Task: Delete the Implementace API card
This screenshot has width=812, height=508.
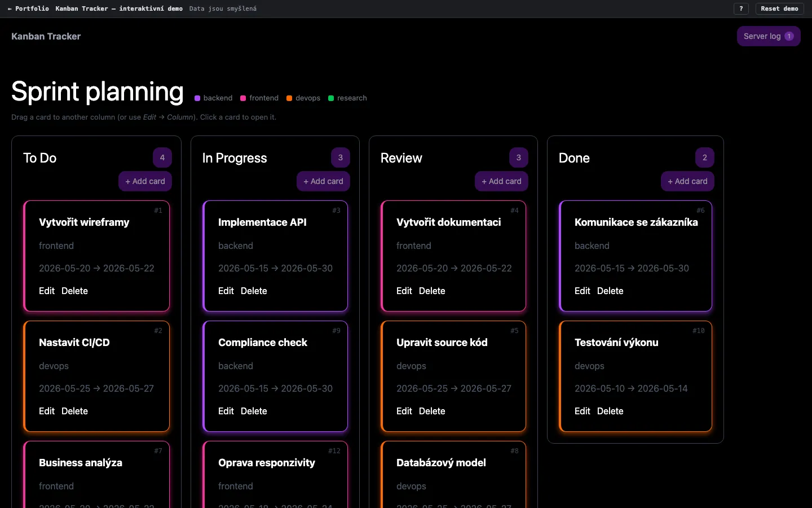Action: [x=254, y=291]
